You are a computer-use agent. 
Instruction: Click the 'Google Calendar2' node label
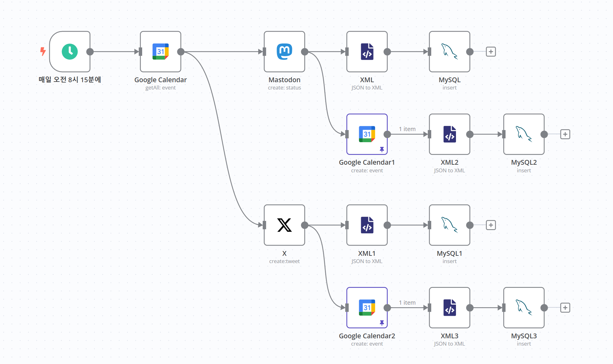tap(367, 336)
